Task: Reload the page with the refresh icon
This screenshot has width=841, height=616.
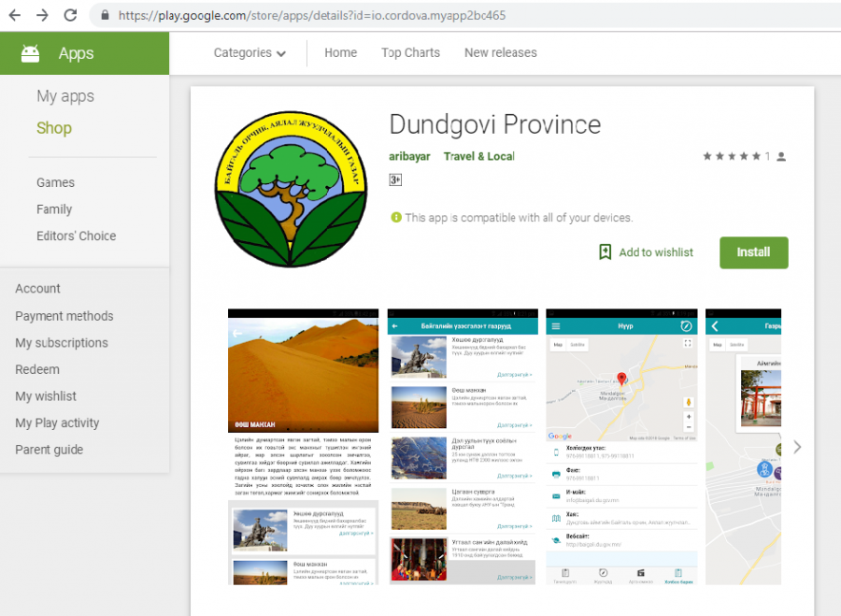Action: 70,15
